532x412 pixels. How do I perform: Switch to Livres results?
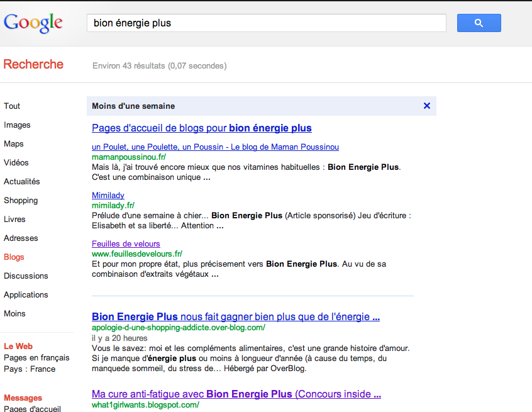pyautogui.click(x=14, y=220)
